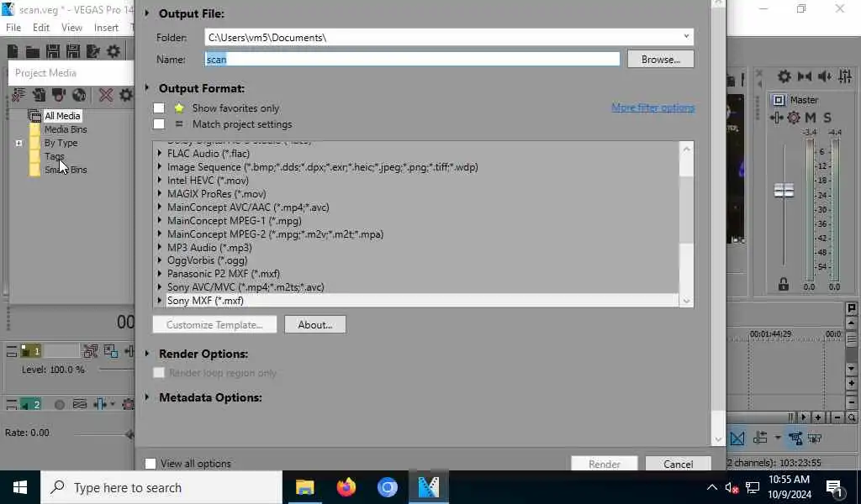Click the Dim Output speaker icon
Viewport: 861px width, 504px height.
coord(824,76)
